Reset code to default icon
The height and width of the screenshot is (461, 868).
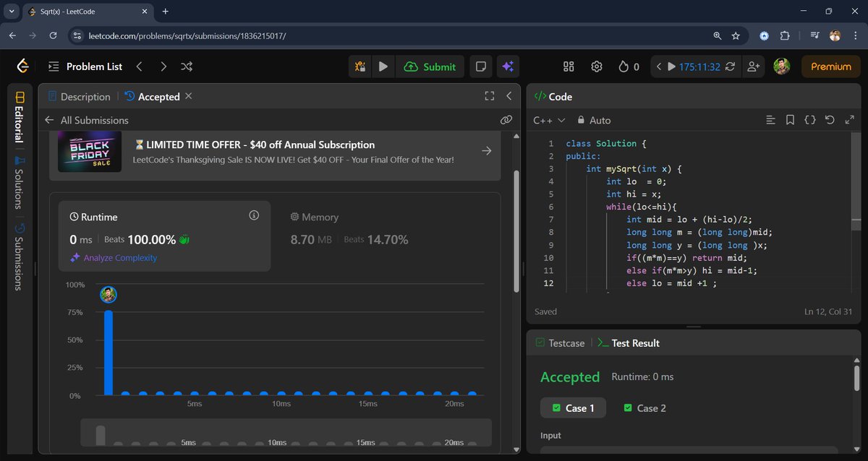(830, 120)
